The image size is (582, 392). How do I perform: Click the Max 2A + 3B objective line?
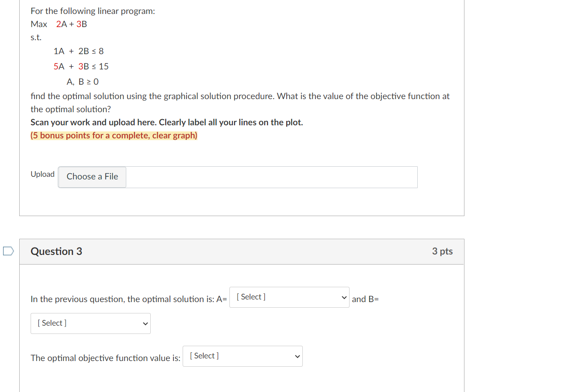(59, 24)
